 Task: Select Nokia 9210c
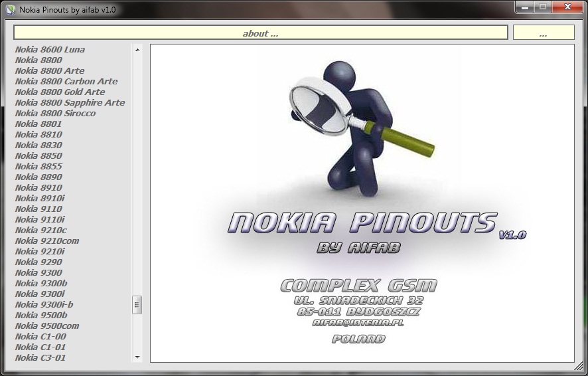click(41, 230)
